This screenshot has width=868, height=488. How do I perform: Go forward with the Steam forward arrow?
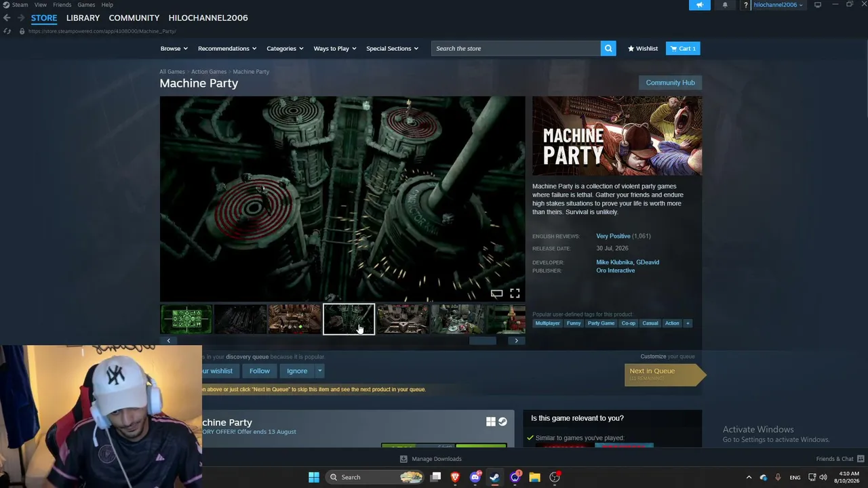tap(21, 18)
